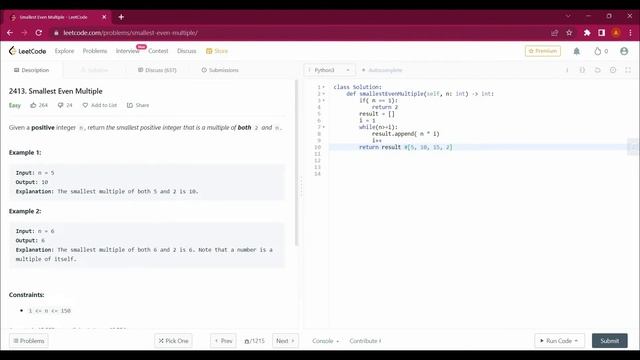Open the Problems list button at bottom

[29, 341]
